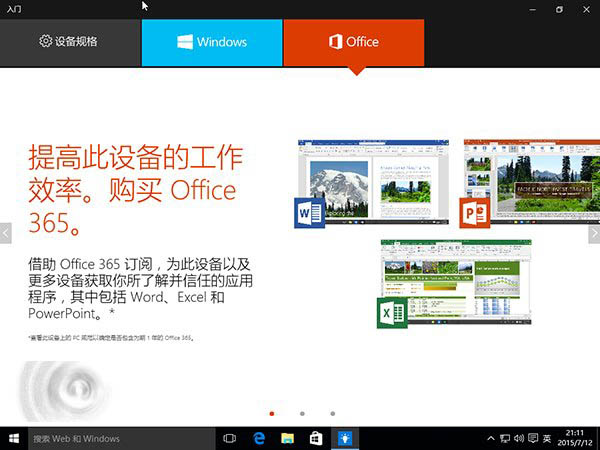
Task: Click the Excel app icon
Action: 392,313
